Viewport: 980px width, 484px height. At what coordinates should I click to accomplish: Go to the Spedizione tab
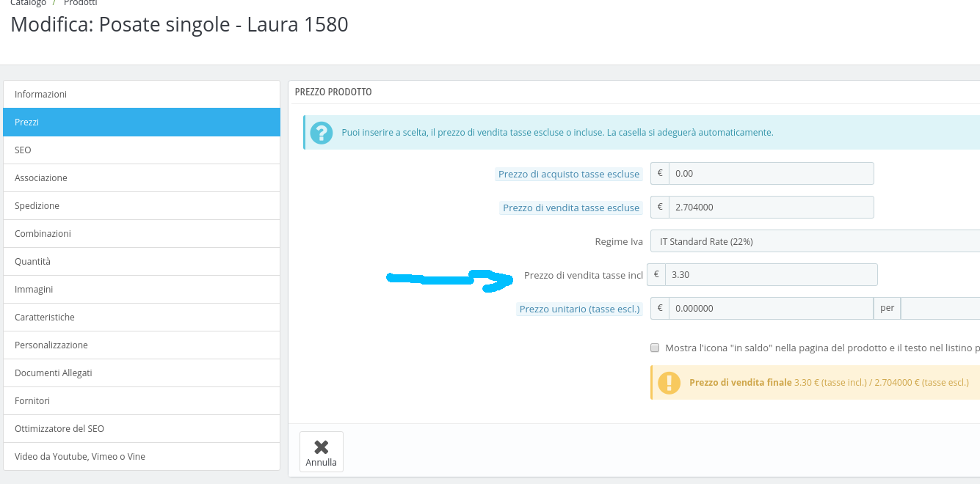tap(142, 206)
